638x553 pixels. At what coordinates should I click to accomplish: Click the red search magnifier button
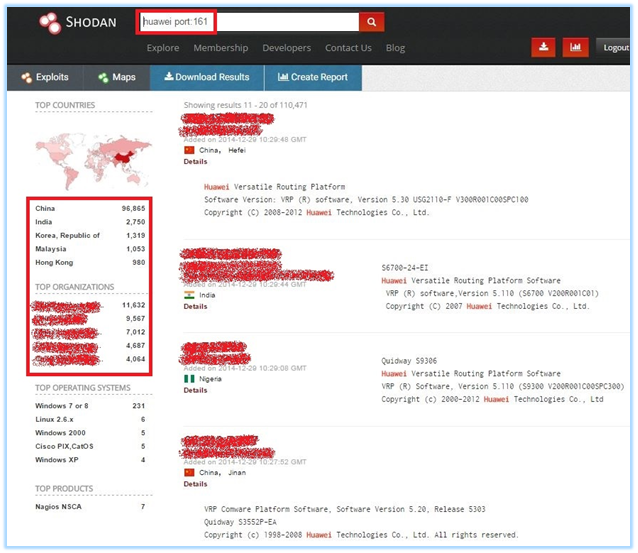[x=371, y=22]
